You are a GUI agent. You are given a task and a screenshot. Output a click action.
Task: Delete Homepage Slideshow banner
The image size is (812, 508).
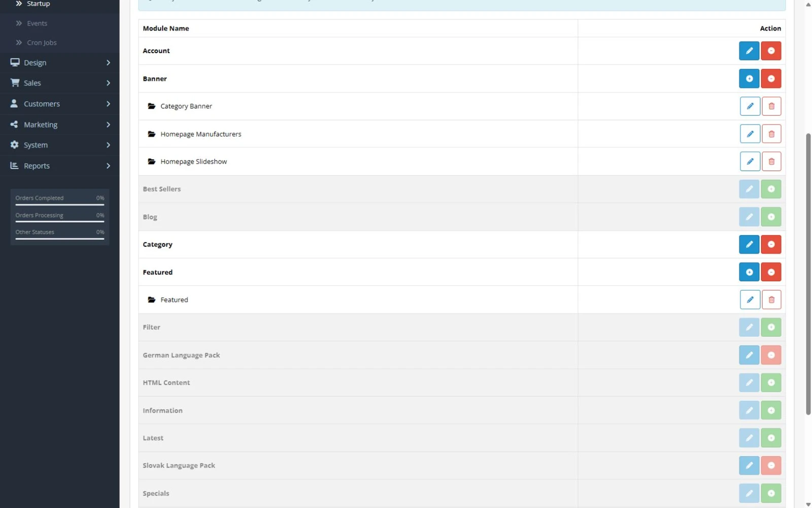pyautogui.click(x=771, y=162)
